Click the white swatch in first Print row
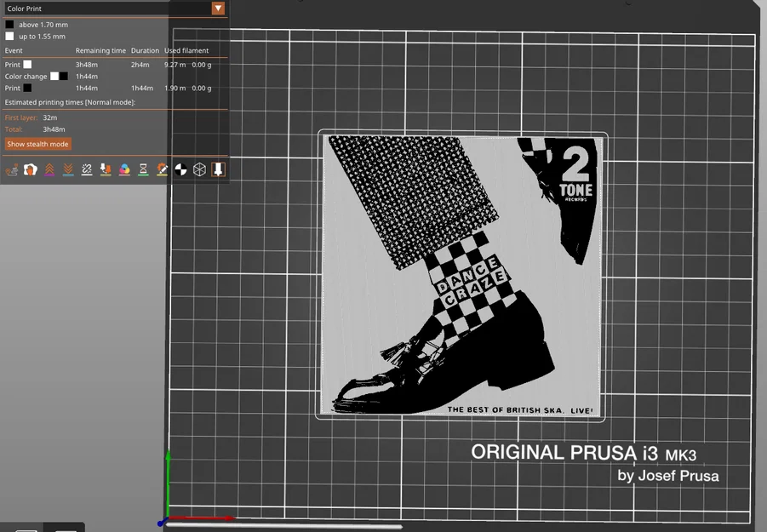767x532 pixels. point(27,65)
